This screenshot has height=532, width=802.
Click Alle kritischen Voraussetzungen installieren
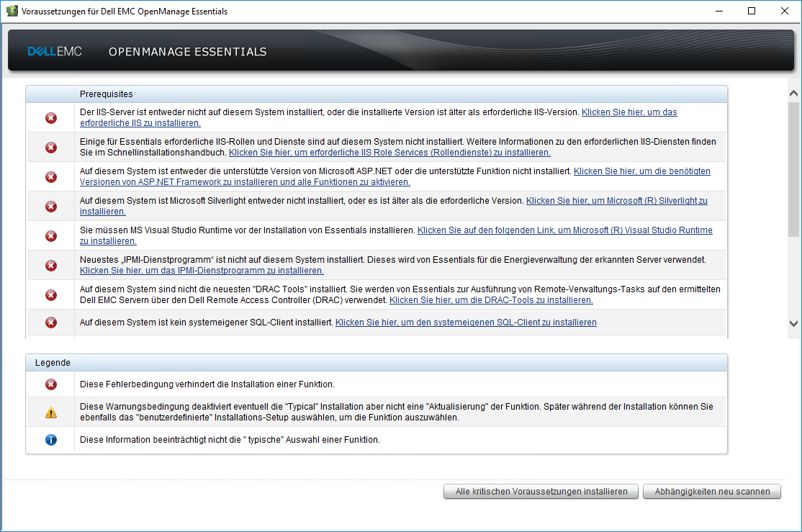(x=541, y=492)
